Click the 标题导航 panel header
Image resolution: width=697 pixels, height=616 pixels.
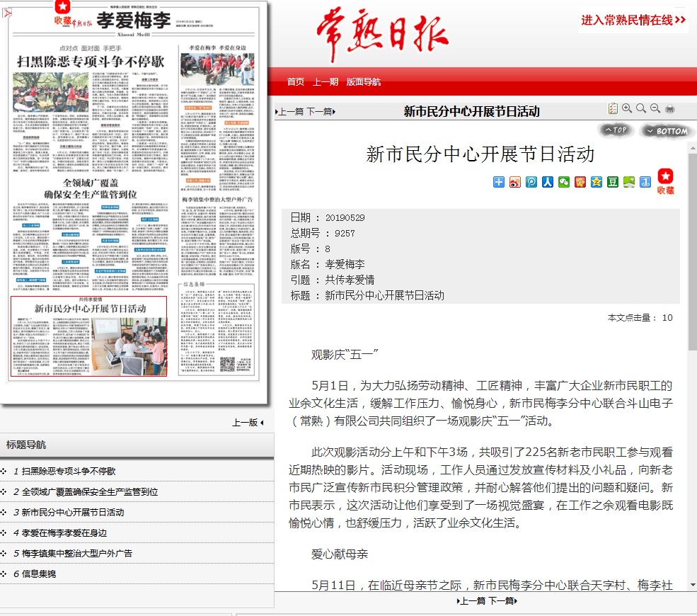(x=137, y=445)
